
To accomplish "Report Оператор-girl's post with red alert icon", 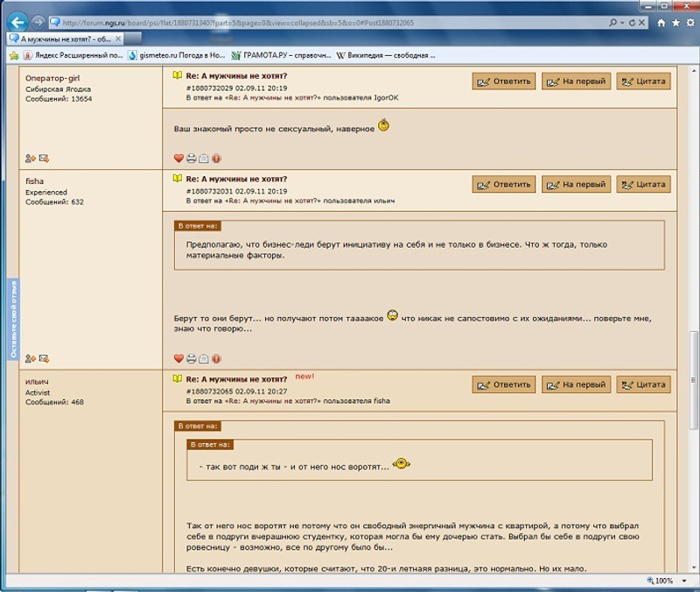I will coord(216,159).
